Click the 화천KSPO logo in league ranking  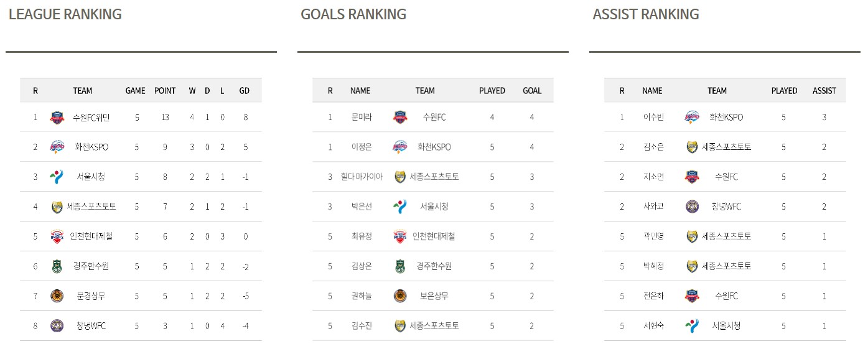(57, 147)
